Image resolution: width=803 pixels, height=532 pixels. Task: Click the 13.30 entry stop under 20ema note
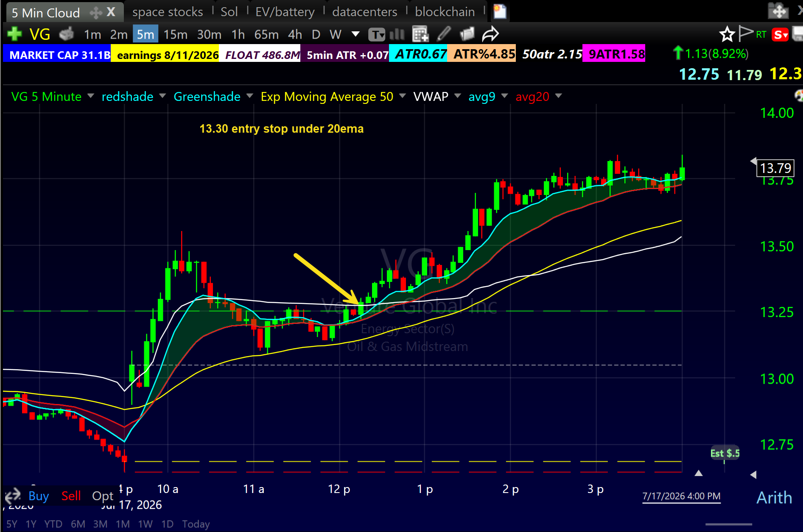point(281,128)
